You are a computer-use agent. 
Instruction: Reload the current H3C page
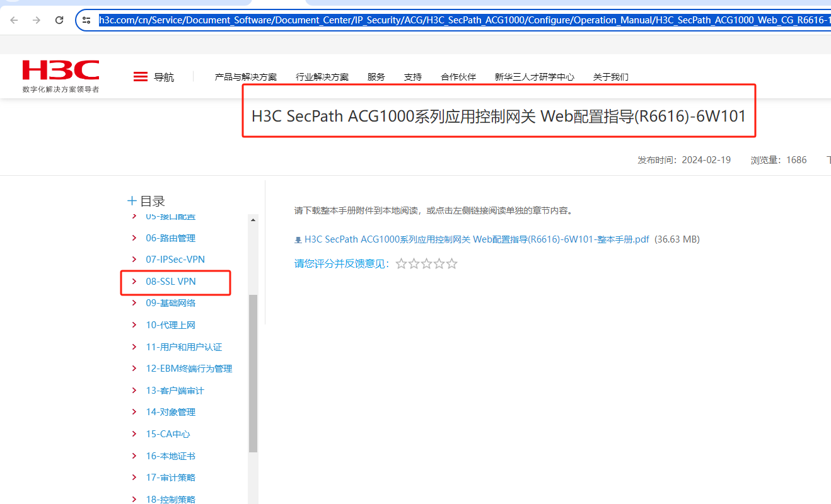point(59,20)
